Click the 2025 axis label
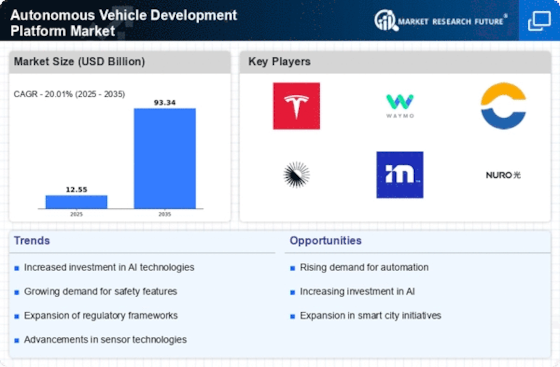The height and width of the screenshot is (367, 560). click(76, 214)
